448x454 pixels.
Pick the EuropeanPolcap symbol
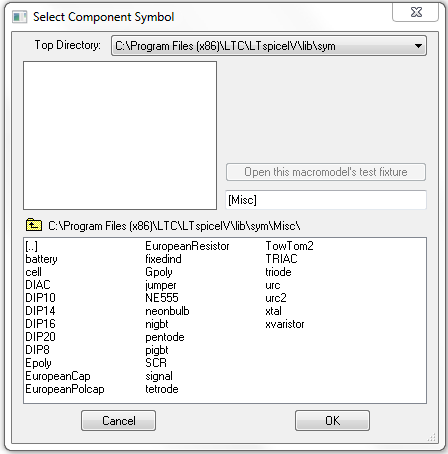(x=65, y=389)
